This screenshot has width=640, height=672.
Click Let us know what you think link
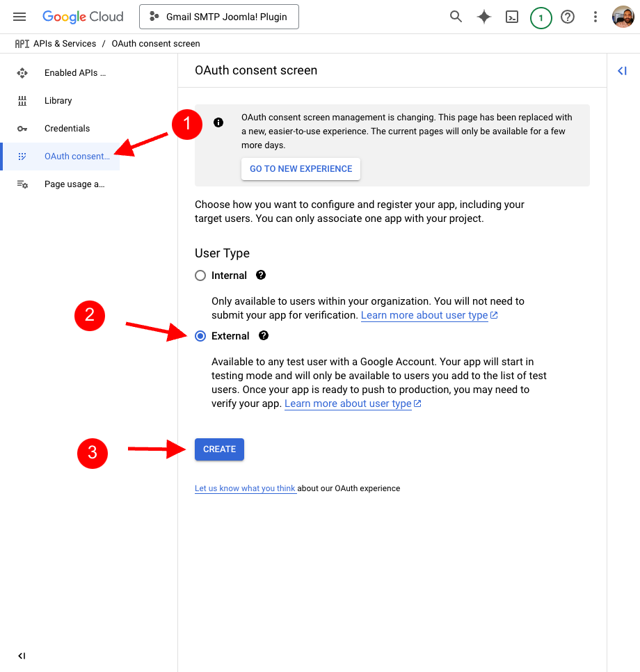point(245,488)
